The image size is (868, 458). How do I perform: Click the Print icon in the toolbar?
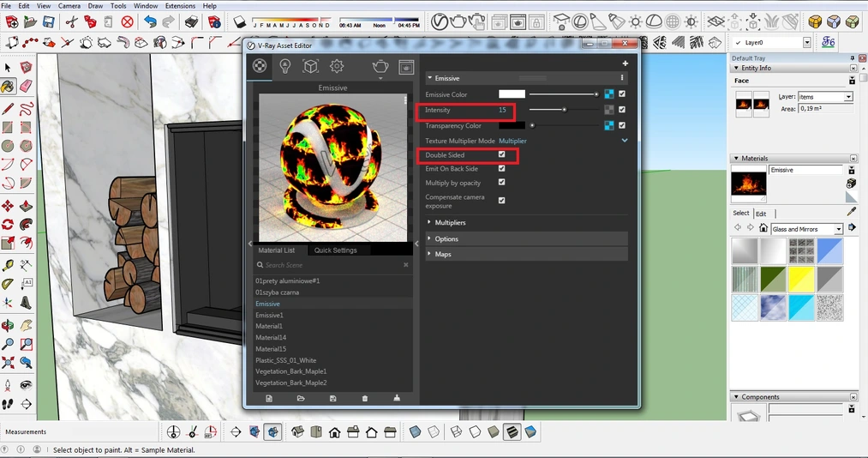192,22
